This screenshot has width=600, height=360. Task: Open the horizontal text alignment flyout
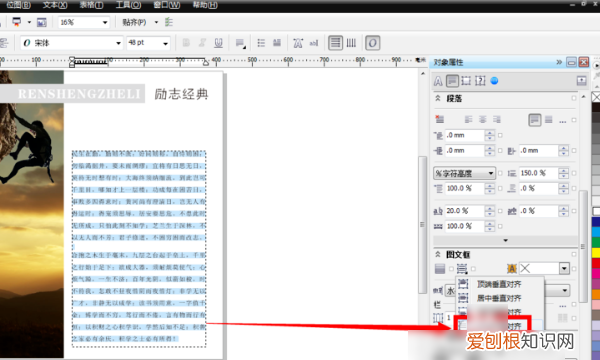(240, 43)
